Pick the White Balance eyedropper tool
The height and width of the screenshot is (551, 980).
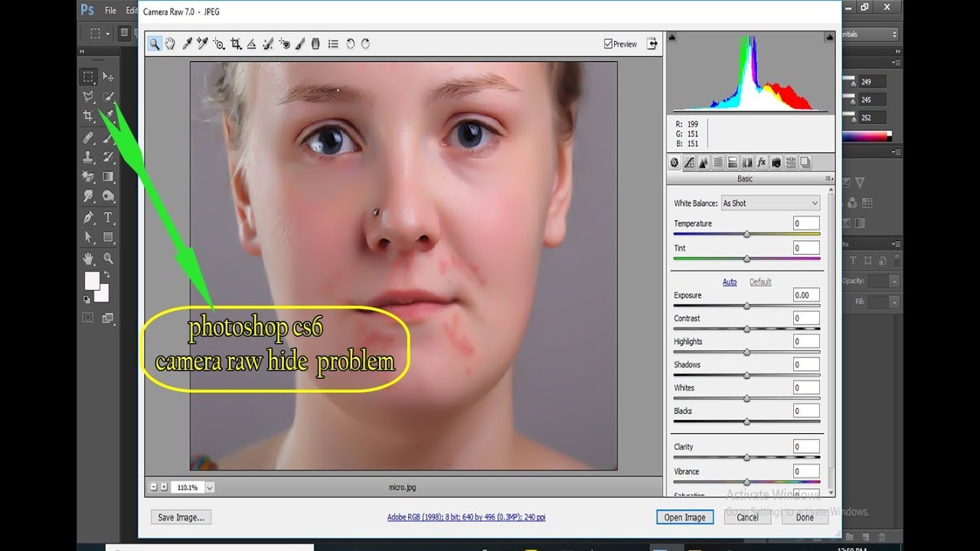coord(187,44)
